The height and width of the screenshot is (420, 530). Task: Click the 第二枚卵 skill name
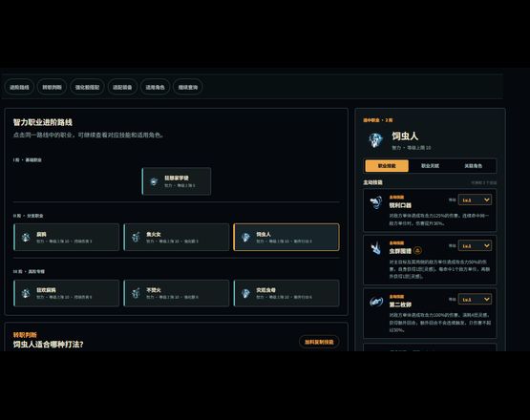(400, 304)
